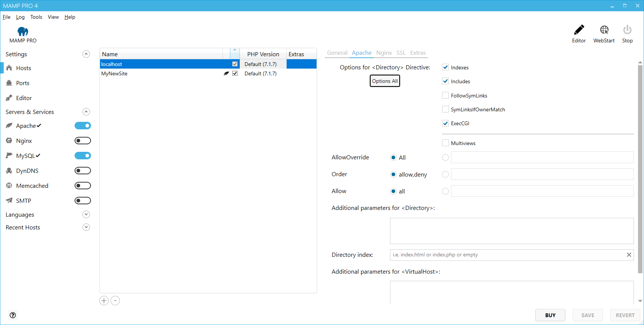
Task: Launch WebStart globe icon
Action: pos(604,30)
